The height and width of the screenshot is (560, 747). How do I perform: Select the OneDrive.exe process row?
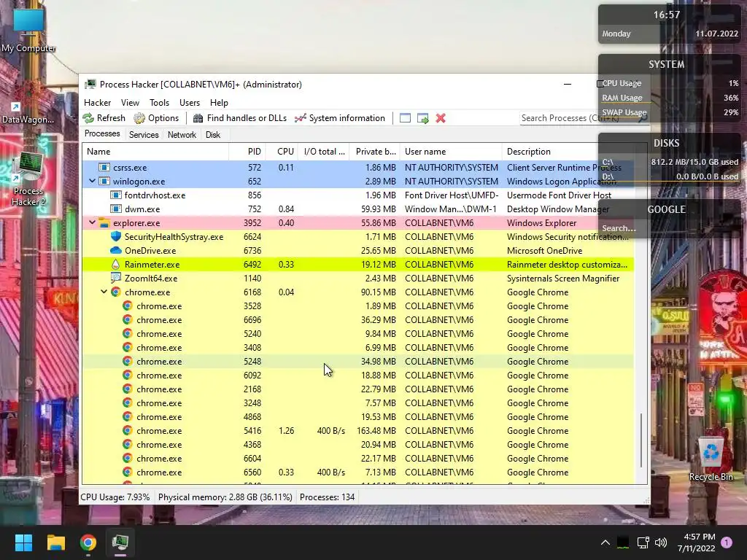(x=357, y=251)
